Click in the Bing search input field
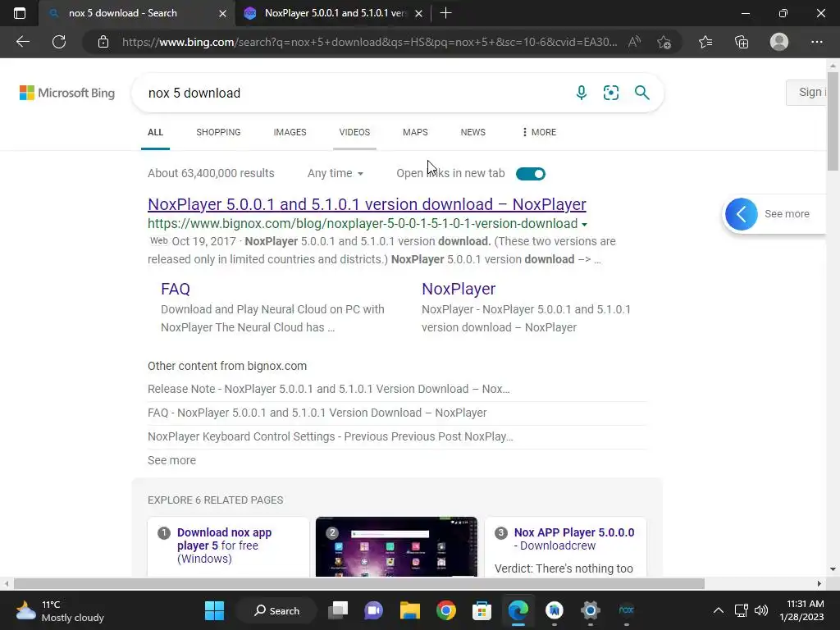This screenshot has height=630, width=840. (354, 93)
